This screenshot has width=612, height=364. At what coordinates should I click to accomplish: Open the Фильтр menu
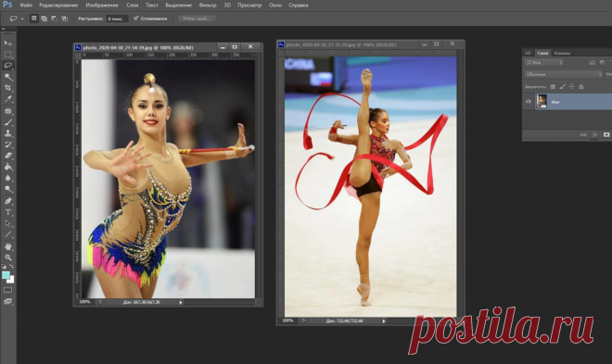click(208, 5)
